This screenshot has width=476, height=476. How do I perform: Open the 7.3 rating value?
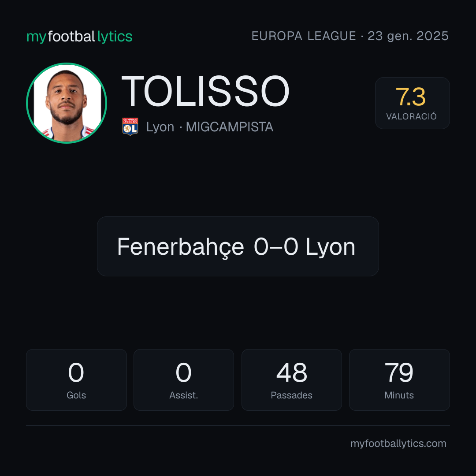point(411,97)
